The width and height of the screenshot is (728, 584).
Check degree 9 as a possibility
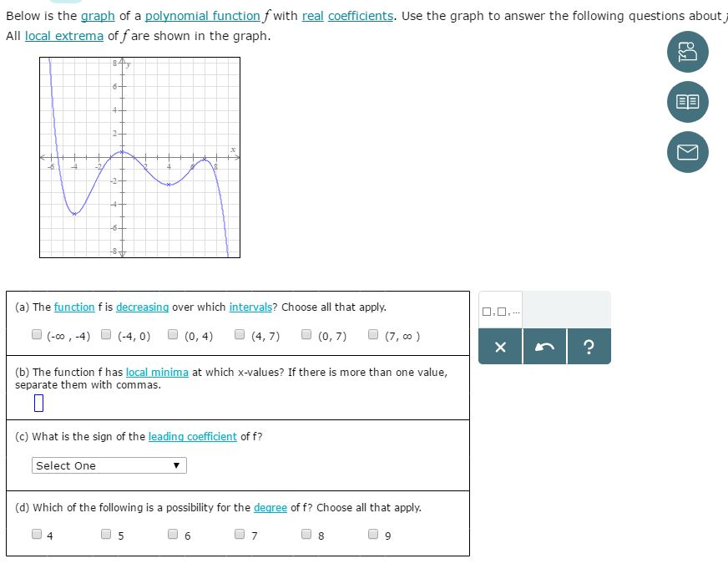tap(373, 533)
